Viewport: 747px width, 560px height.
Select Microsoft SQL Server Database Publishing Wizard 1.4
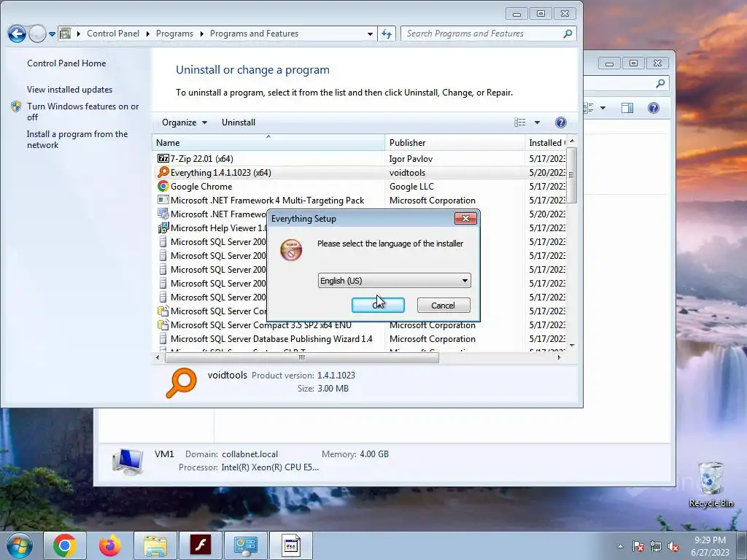point(271,339)
